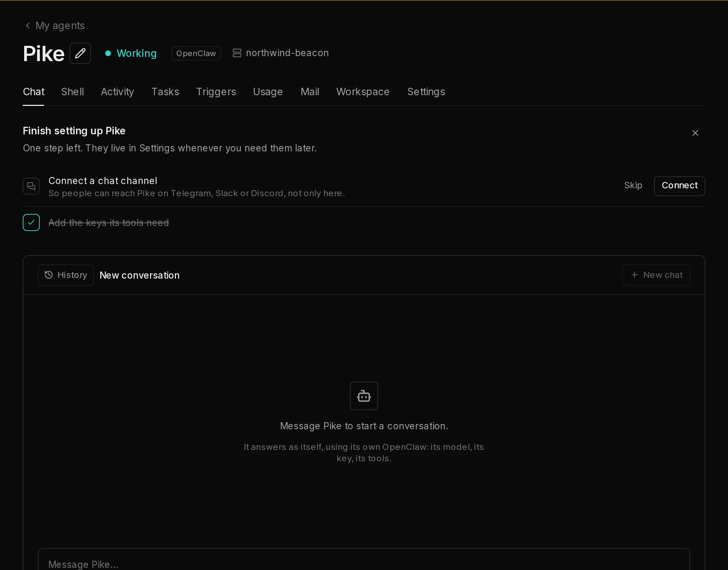The width and height of the screenshot is (728, 570).
Task: Click the OpenClaw badge
Action: 196,53
